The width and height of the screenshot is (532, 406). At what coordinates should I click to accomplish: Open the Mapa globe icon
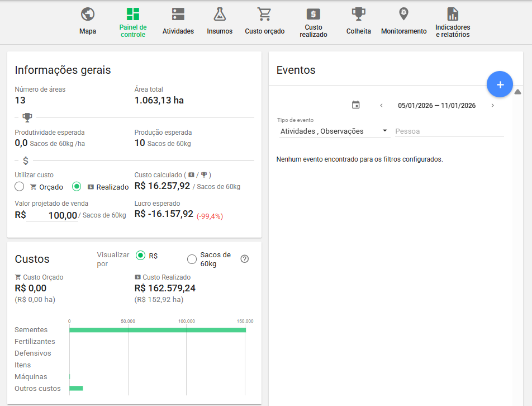[x=87, y=15]
